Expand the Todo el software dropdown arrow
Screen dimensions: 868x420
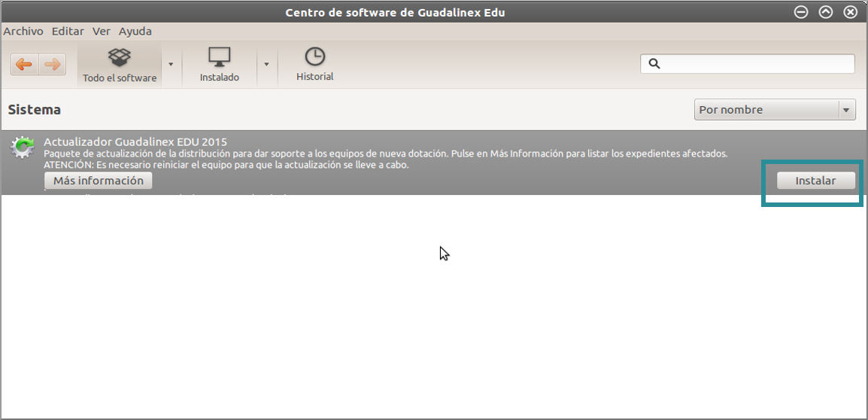(171, 64)
